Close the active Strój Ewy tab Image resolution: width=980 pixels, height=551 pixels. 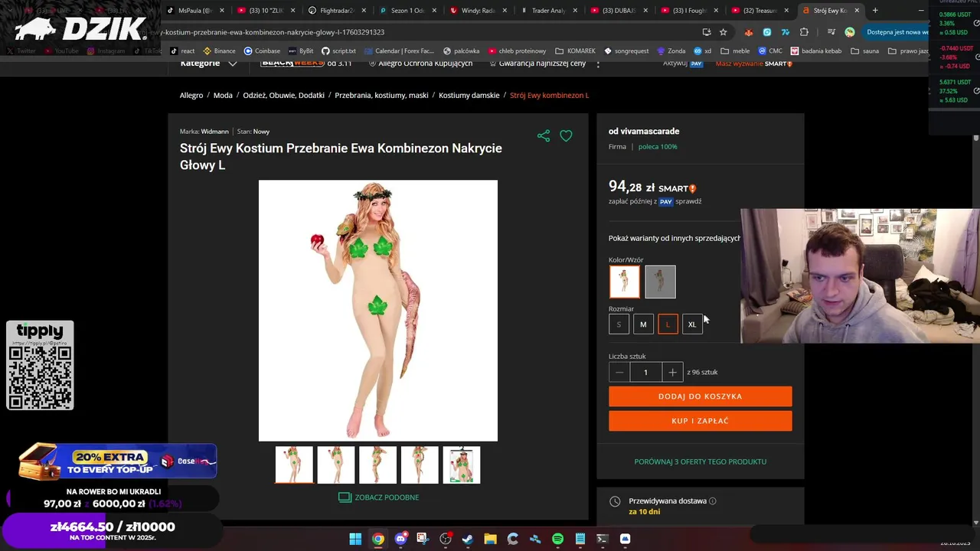857,11
